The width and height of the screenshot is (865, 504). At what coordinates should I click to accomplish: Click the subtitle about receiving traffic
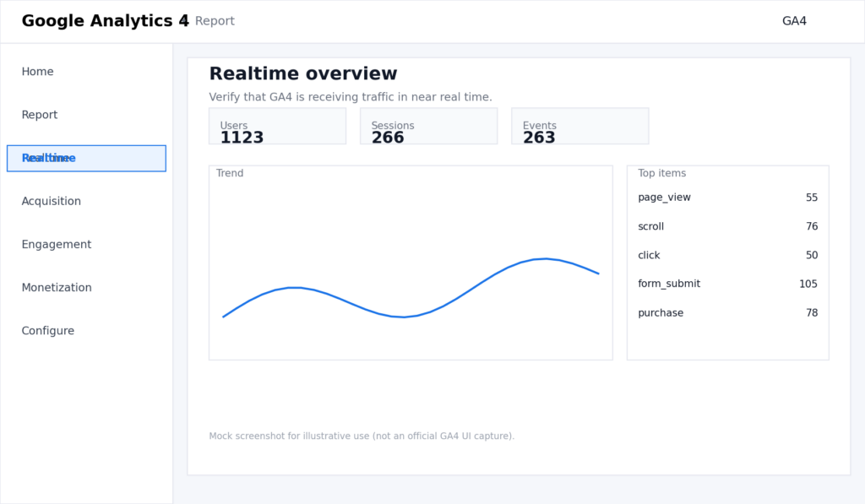tap(351, 97)
